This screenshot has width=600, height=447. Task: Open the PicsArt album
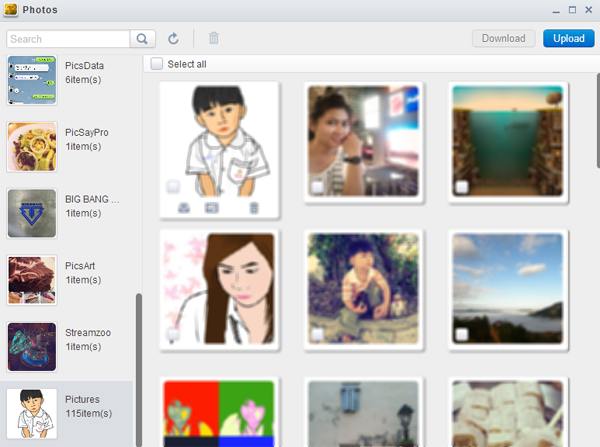coord(67,280)
